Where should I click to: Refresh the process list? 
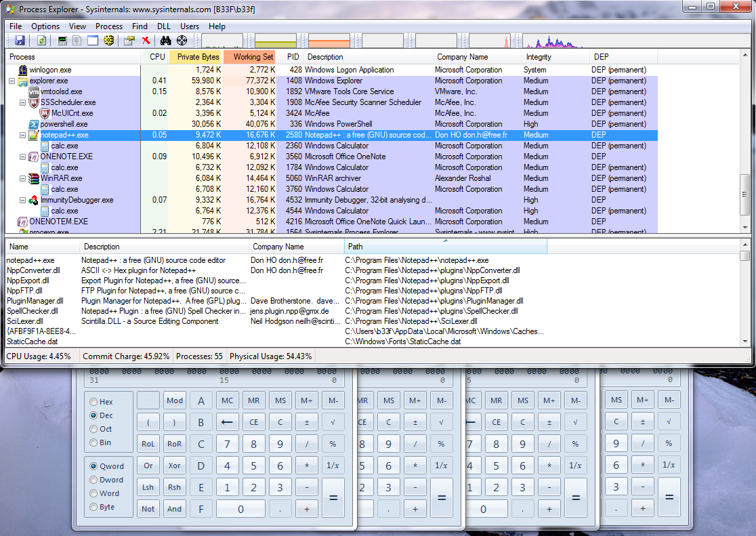(42, 41)
